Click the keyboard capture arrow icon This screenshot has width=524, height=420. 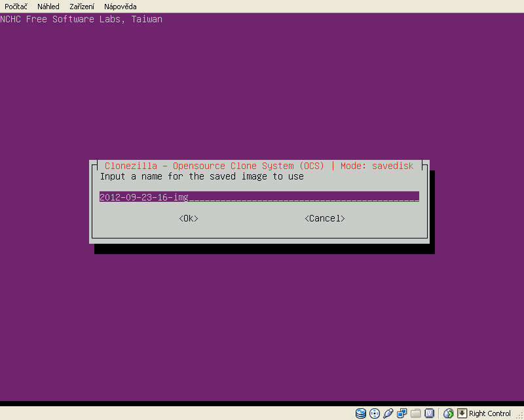pos(462,413)
